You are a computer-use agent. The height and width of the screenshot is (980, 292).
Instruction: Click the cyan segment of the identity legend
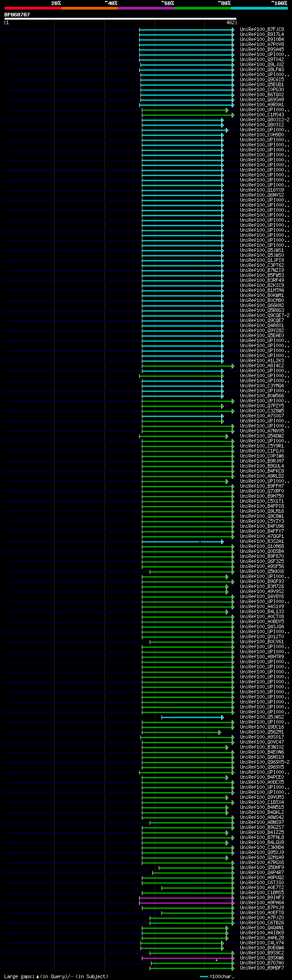pyautogui.click(x=259, y=8)
